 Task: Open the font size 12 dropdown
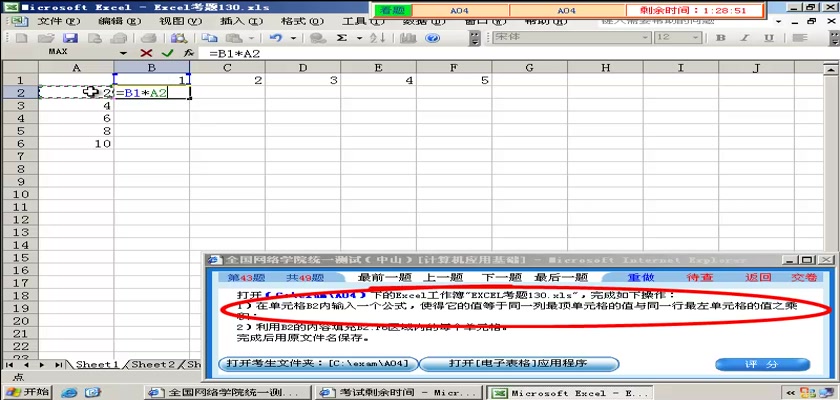click(695, 37)
